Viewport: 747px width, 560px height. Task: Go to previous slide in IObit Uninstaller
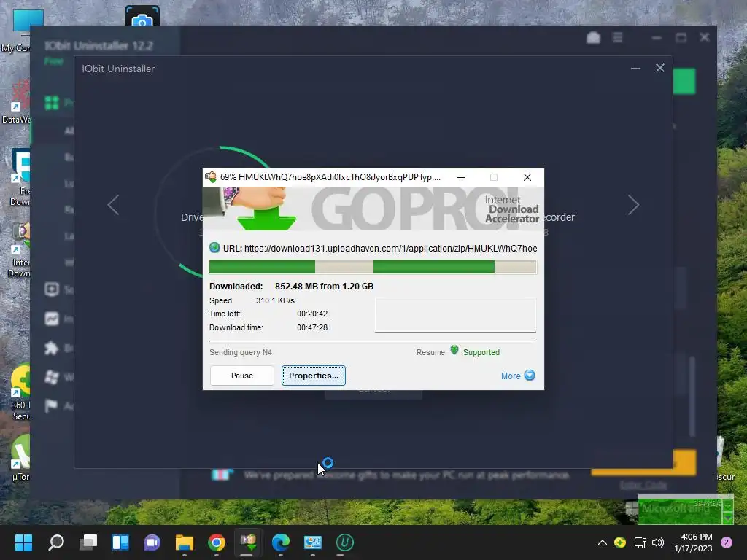coord(113,205)
